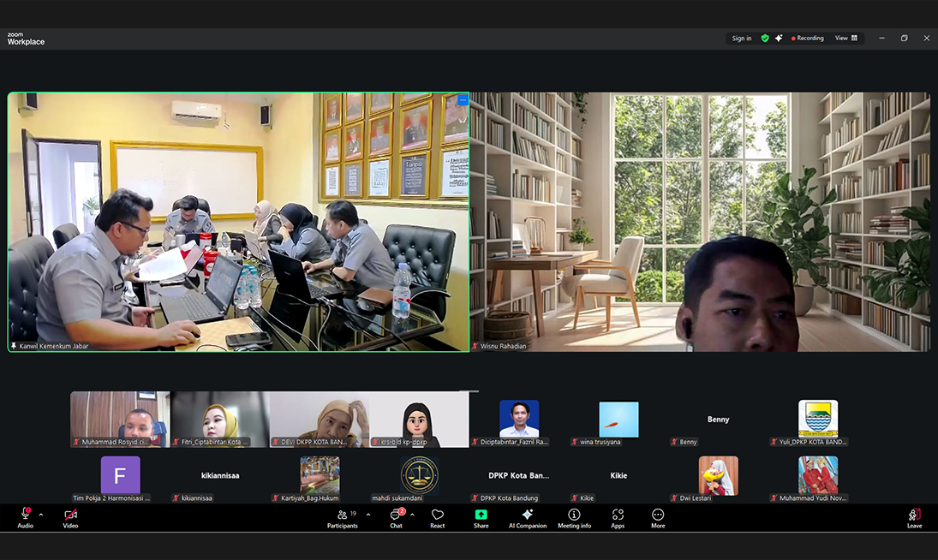Viewport: 938px width, 560px height.
Task: Click the AI sparkle icon in top bar
Action: (779, 39)
